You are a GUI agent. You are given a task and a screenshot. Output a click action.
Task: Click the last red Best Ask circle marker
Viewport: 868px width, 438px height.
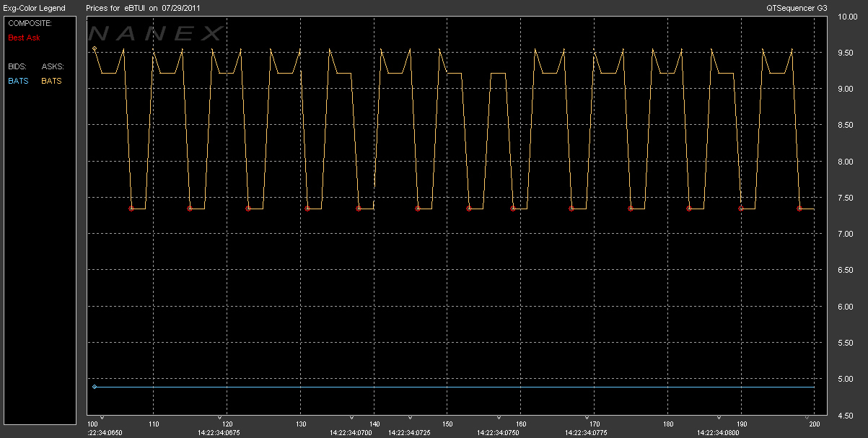(x=799, y=209)
